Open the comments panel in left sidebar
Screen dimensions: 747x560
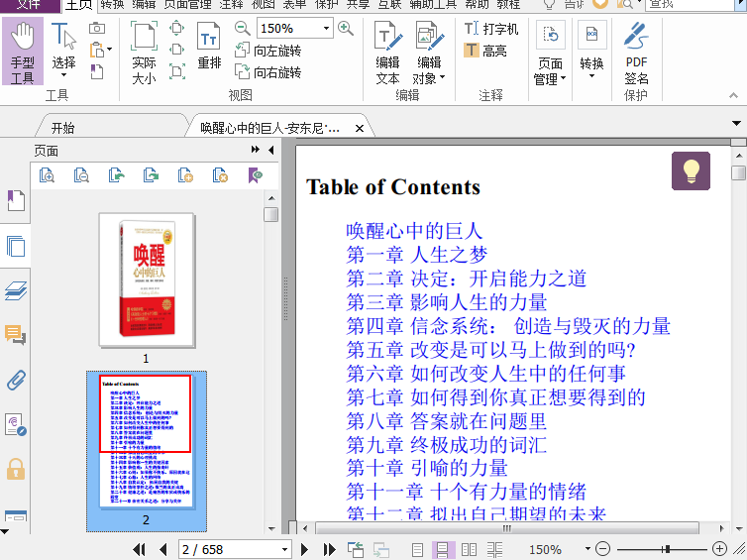[16, 335]
